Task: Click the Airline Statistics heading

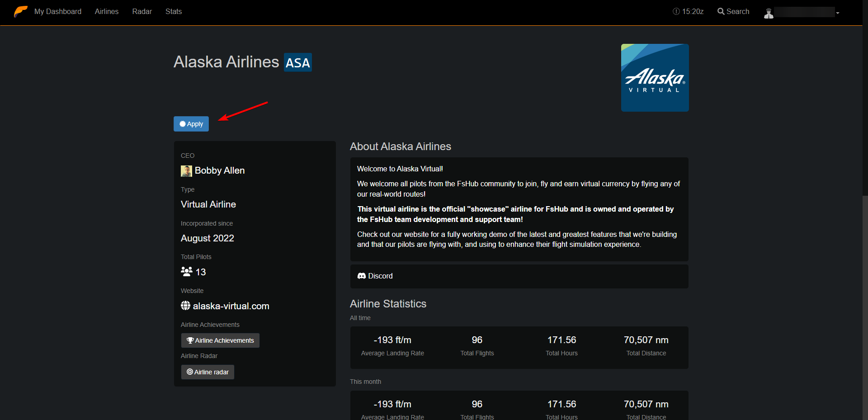Action: (388, 304)
